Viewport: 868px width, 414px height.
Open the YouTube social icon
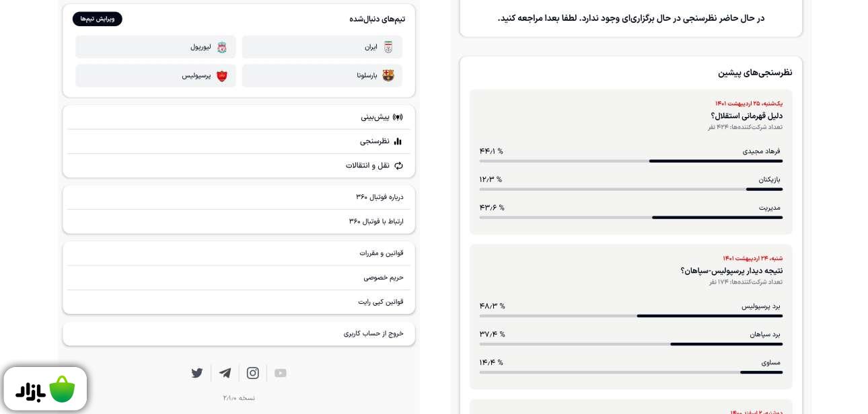[x=281, y=373]
